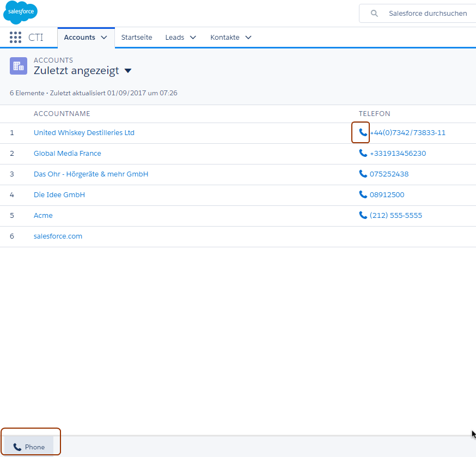This screenshot has width=476, height=457.
Task: Open Das Ohr - Hörgeräte & mehr GmbH
Action: pyautogui.click(x=91, y=174)
